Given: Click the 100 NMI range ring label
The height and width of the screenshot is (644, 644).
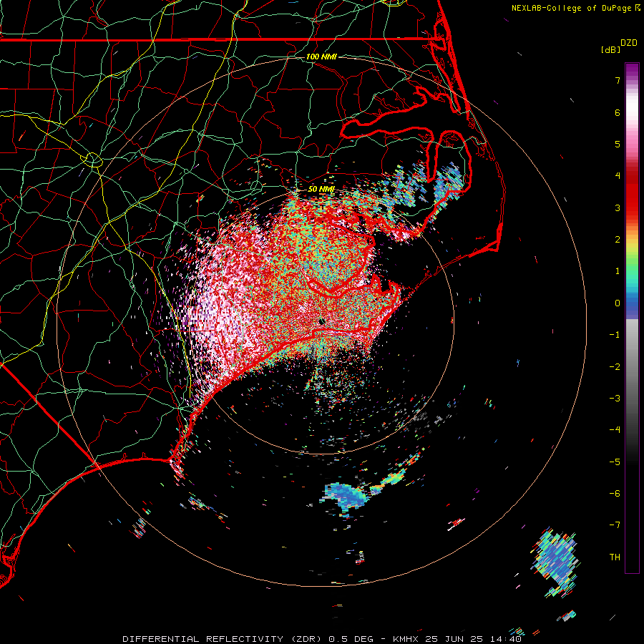Looking at the screenshot, I should click(x=321, y=57).
